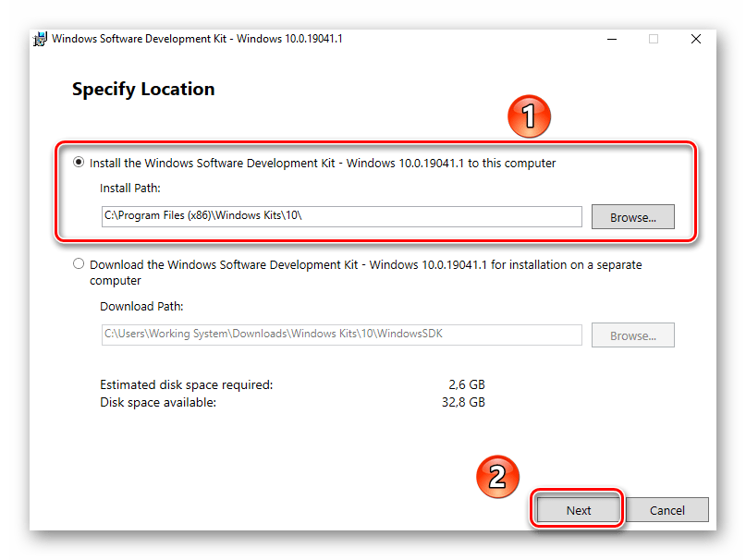Close the Windows SDK installer window

(695, 39)
